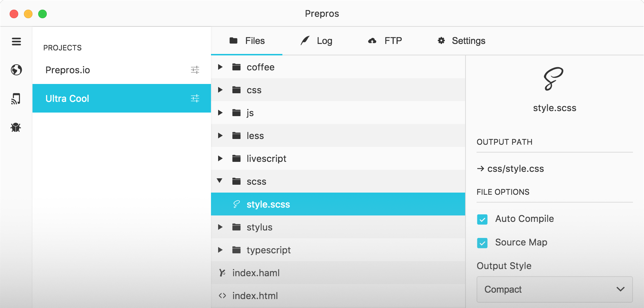Click the coffee folder icon
The height and width of the screenshot is (308, 644).
pyautogui.click(x=236, y=67)
